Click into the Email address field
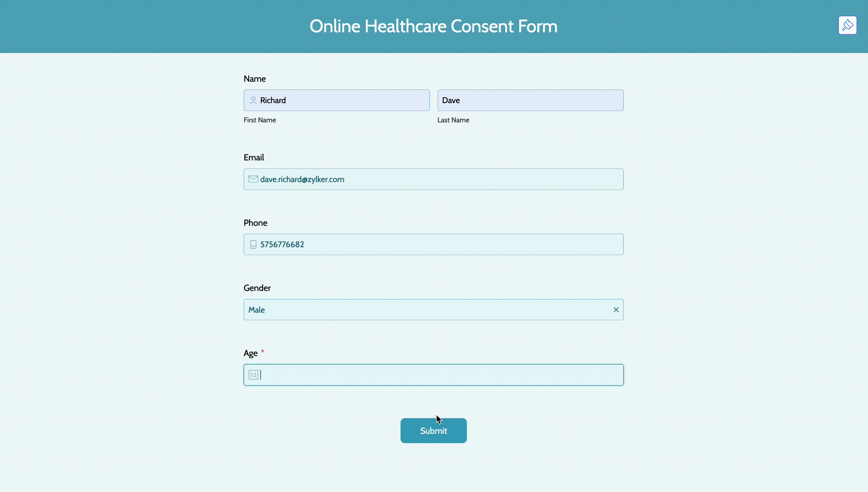Image resolution: width=868 pixels, height=492 pixels. tap(439, 179)
